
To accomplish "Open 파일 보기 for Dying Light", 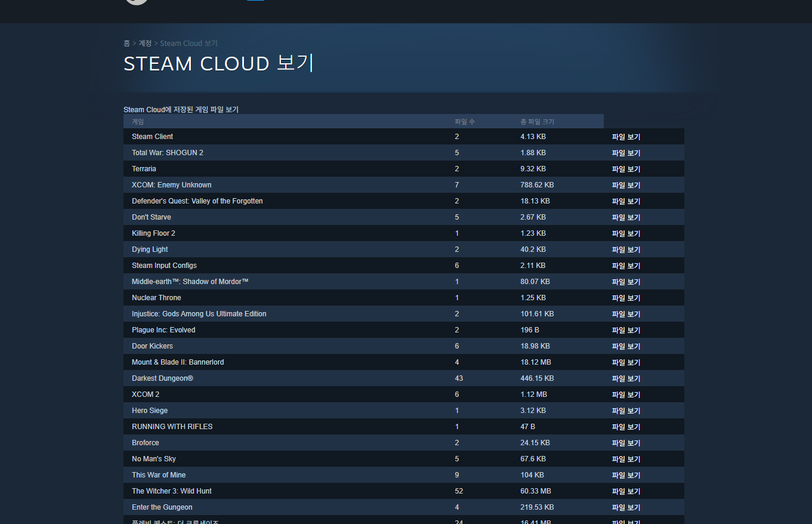I will pyautogui.click(x=626, y=249).
